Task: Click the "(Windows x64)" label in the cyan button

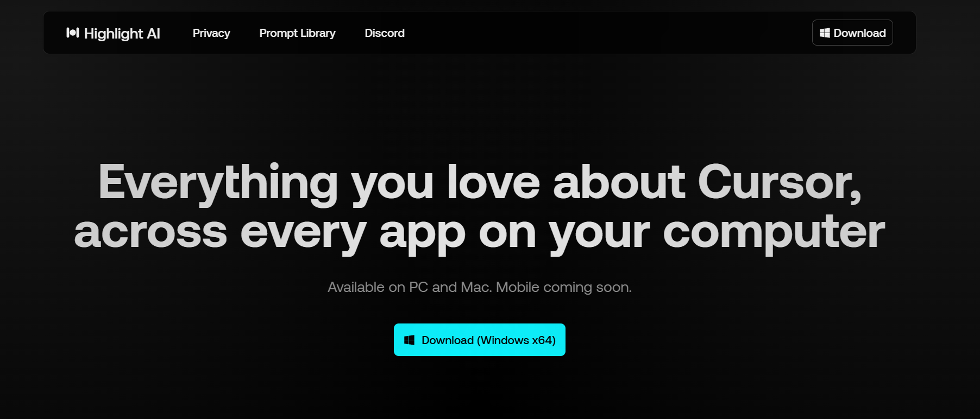Action: [x=516, y=340]
